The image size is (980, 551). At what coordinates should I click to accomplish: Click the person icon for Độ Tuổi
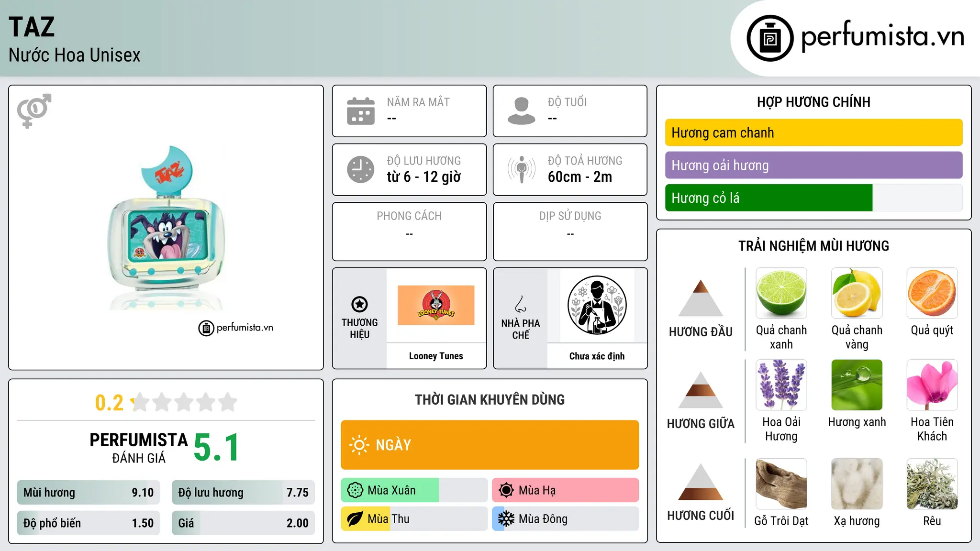[522, 111]
